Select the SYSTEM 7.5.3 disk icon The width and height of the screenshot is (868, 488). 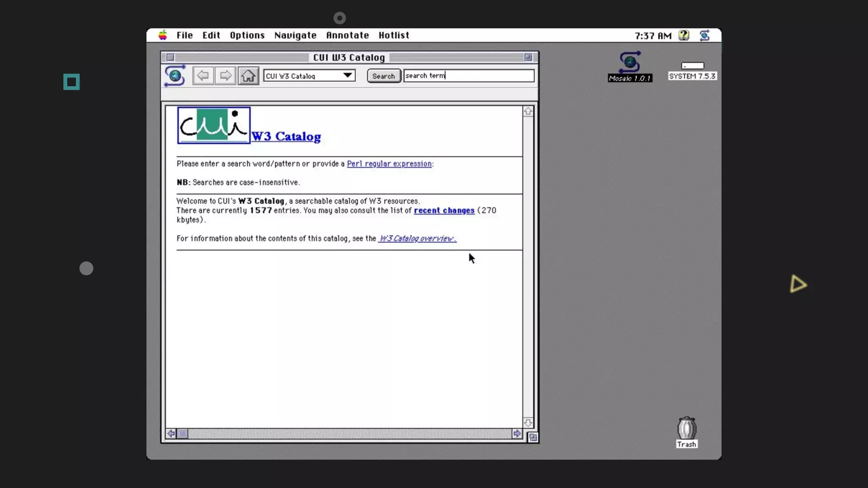pos(692,66)
